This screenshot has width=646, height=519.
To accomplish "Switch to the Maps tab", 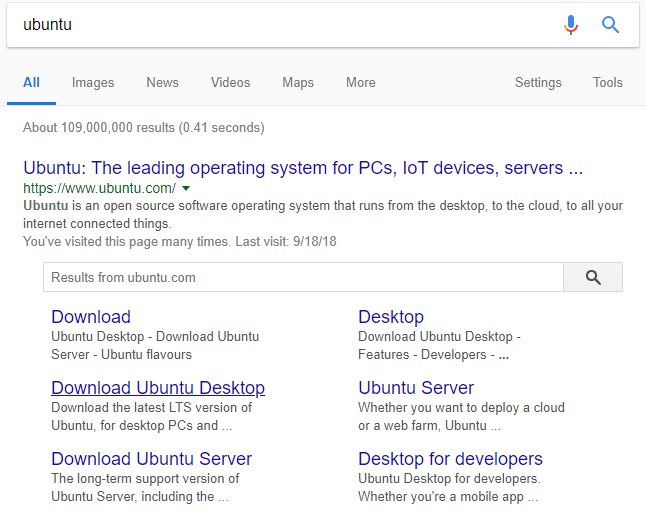I will 298,82.
